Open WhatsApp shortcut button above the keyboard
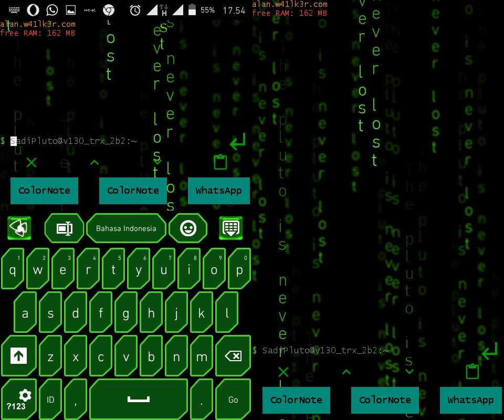 [218, 191]
